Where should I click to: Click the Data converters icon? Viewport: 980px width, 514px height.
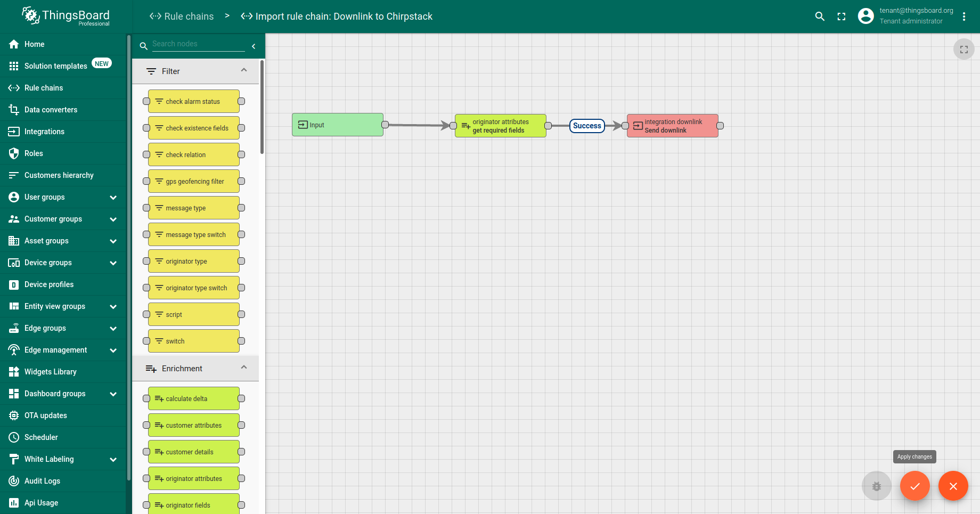coord(14,110)
